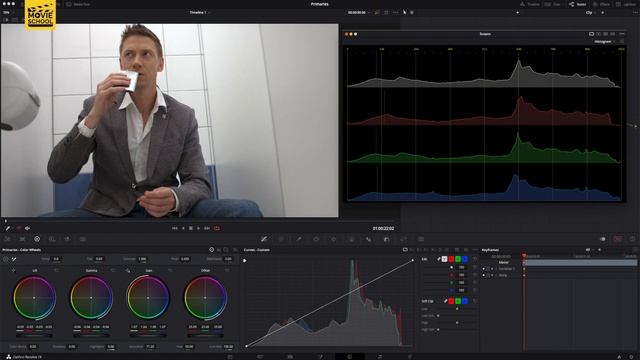Toggle blue channel in curve Edit
Screen dimensions: 640x360
click(465, 259)
